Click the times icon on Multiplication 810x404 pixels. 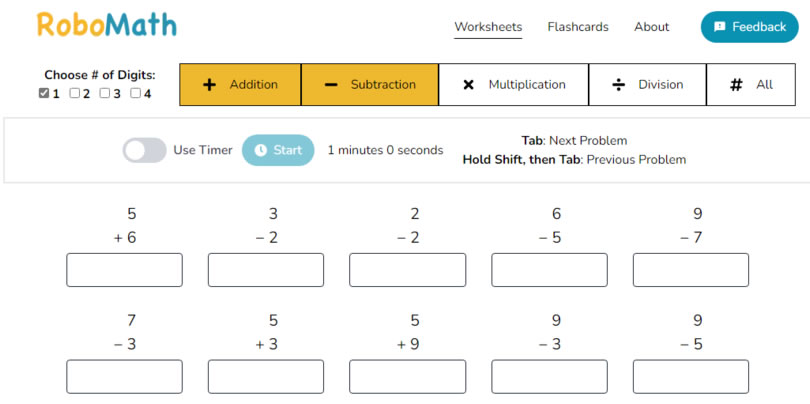tap(468, 85)
